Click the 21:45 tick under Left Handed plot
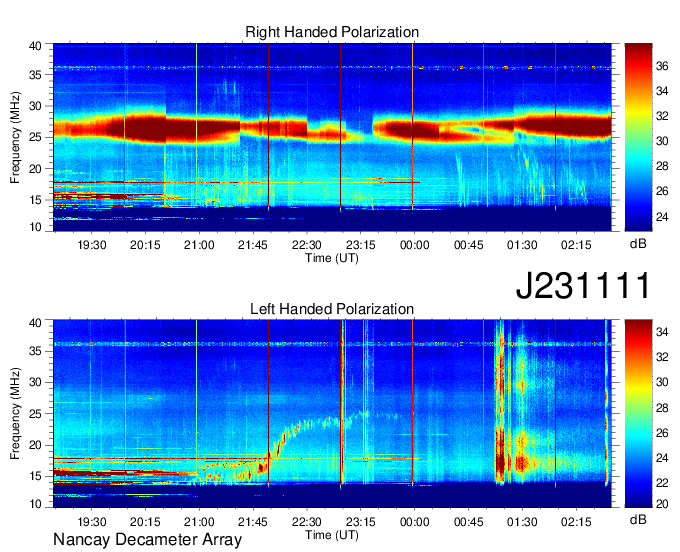The height and width of the screenshot is (552, 680). tap(253, 522)
